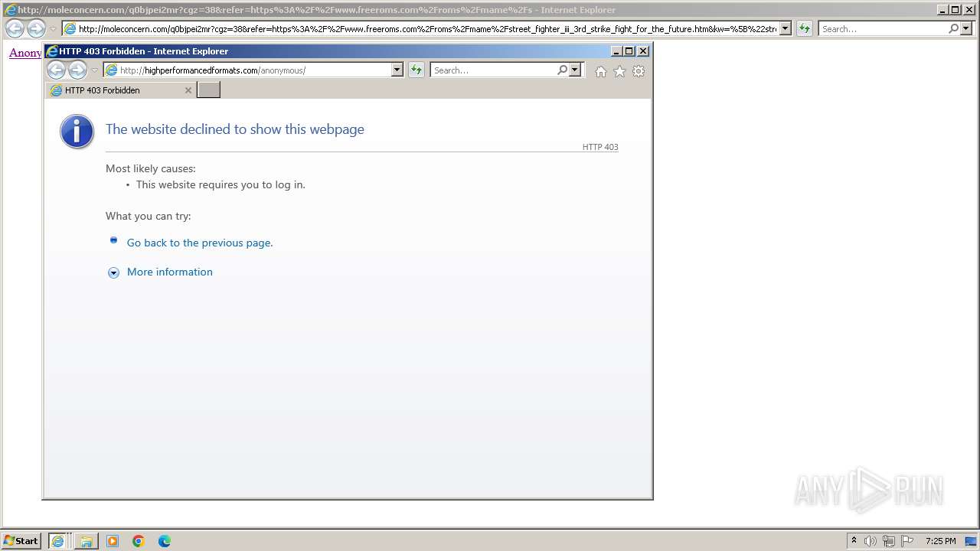980x551 pixels.
Task: Click the Back arrow in the HTTP 403 window
Action: [56, 70]
